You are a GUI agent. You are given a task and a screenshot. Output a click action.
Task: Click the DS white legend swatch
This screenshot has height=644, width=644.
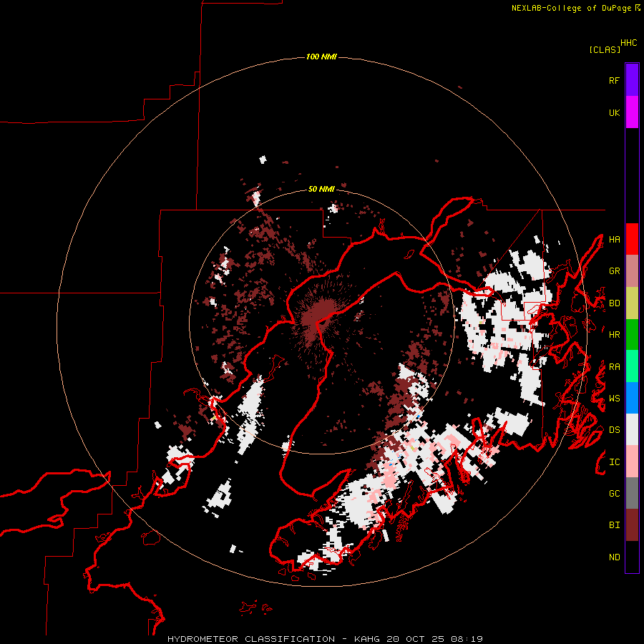pyautogui.click(x=632, y=429)
